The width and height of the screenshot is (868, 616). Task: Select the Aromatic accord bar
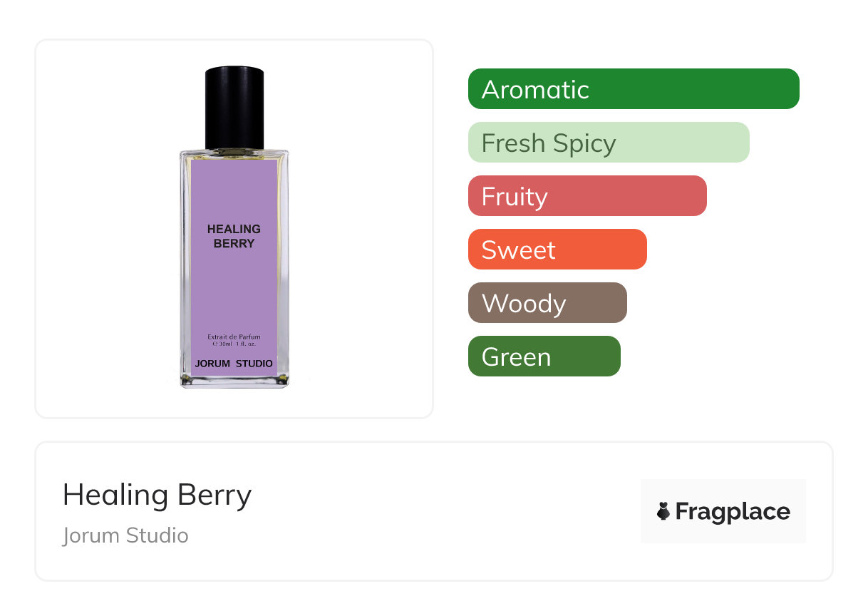(634, 89)
